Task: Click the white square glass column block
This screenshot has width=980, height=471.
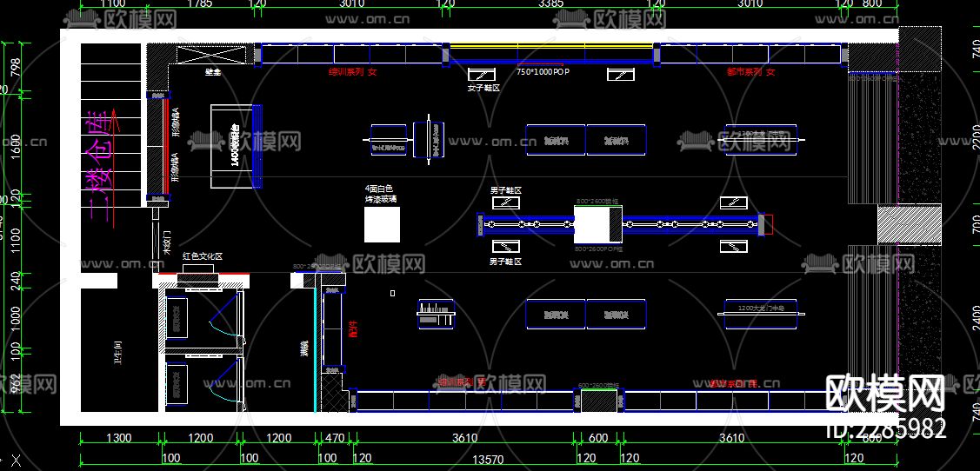Action: (382, 224)
